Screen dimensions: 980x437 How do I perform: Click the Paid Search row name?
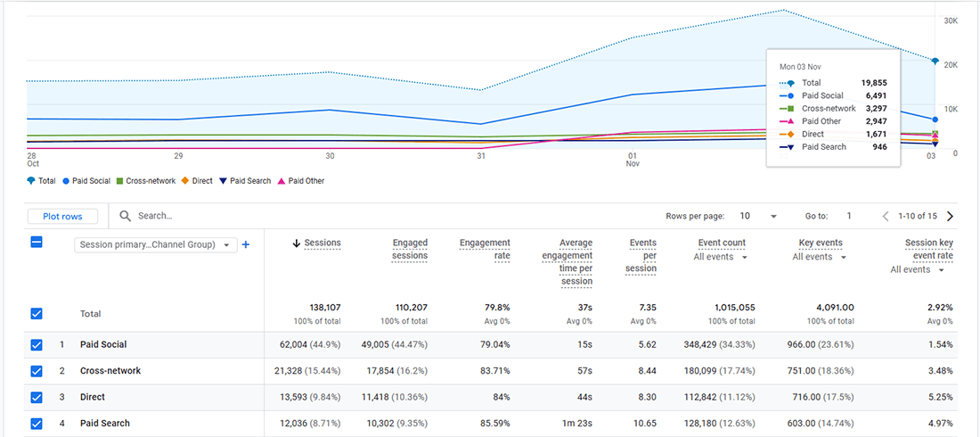tap(105, 424)
